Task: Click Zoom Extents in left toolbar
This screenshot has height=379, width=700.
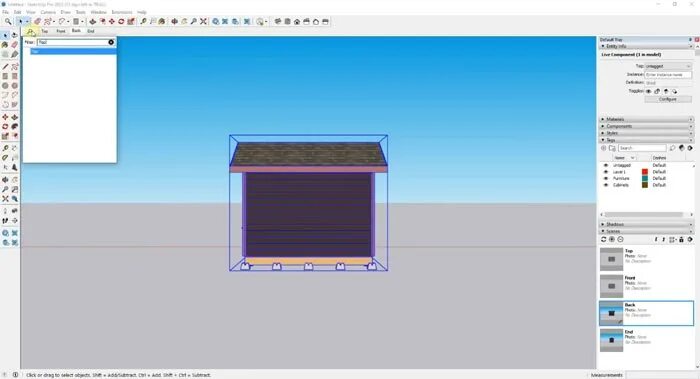Action: pyautogui.click(x=5, y=199)
